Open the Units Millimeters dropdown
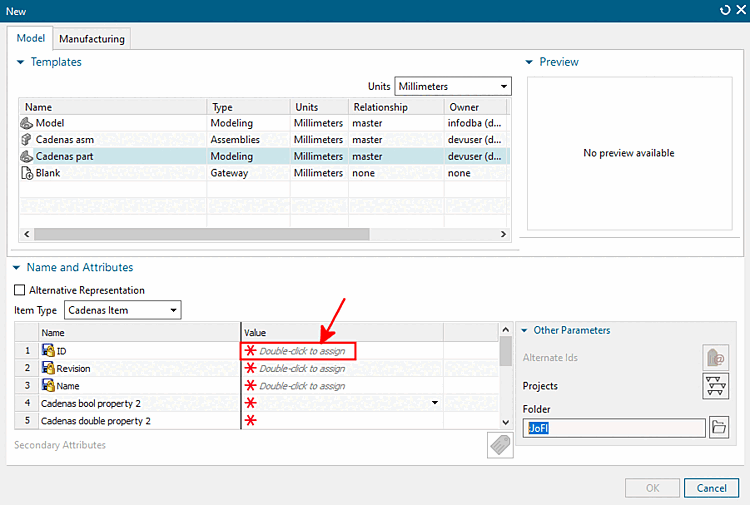750x505 pixels. (452, 87)
